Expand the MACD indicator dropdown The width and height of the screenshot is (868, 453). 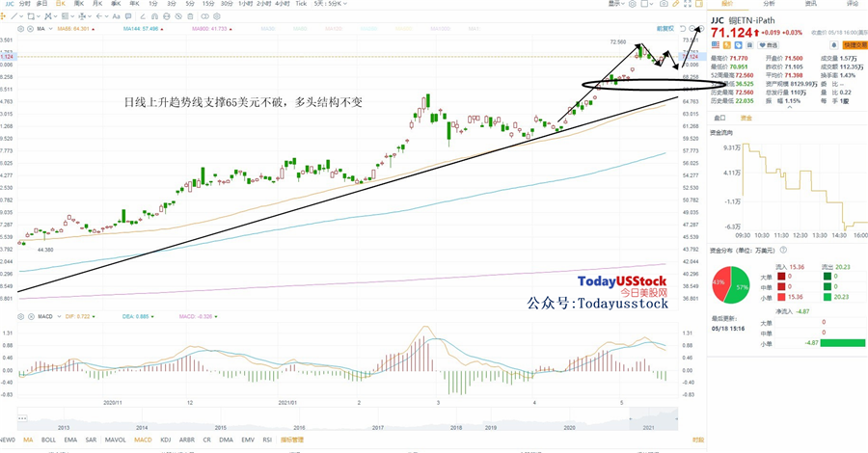pyautogui.click(x=59, y=316)
